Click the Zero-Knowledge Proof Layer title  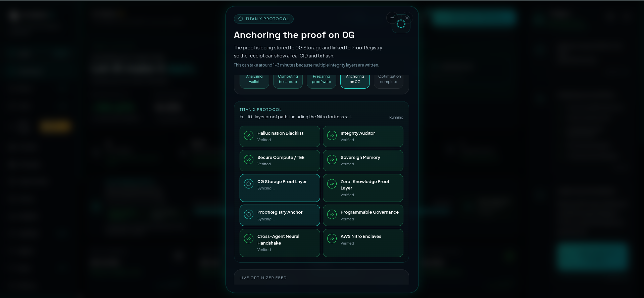(x=365, y=185)
